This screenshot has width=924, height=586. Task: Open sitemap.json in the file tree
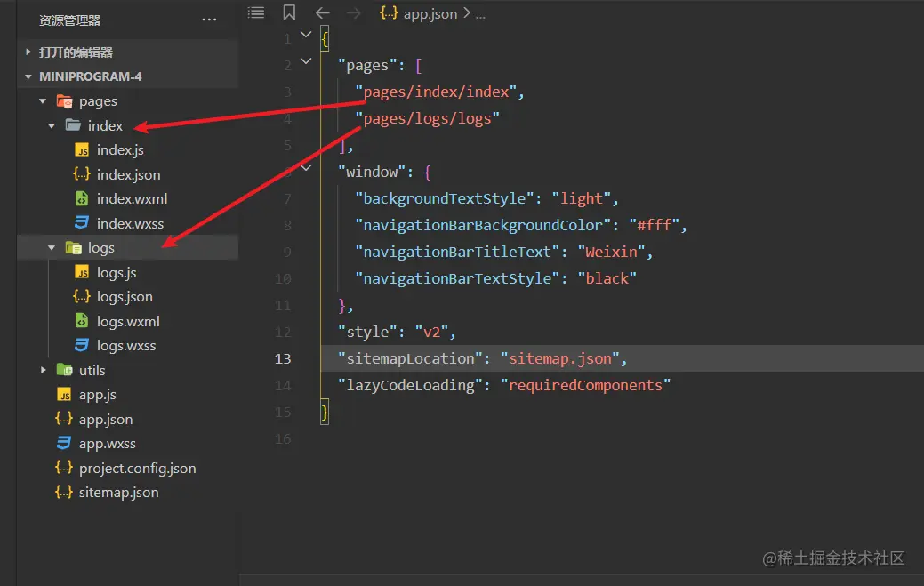click(119, 493)
